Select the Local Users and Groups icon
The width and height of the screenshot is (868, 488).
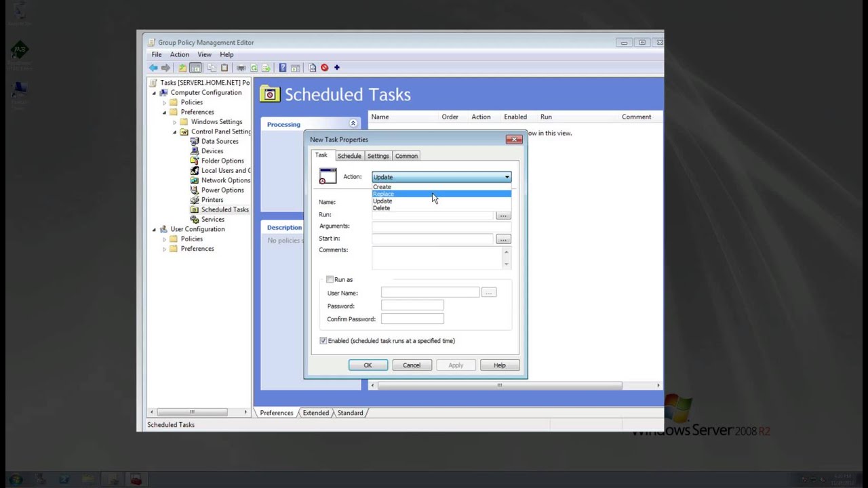195,171
